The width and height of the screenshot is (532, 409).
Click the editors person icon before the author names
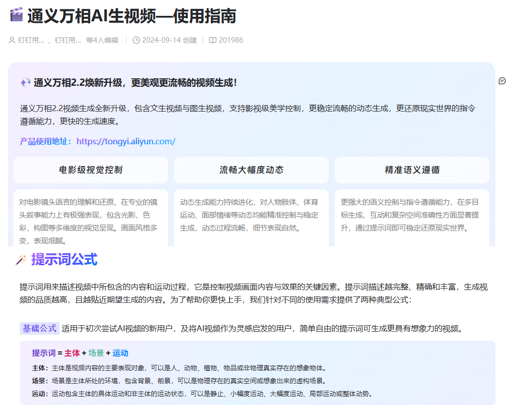pos(11,40)
